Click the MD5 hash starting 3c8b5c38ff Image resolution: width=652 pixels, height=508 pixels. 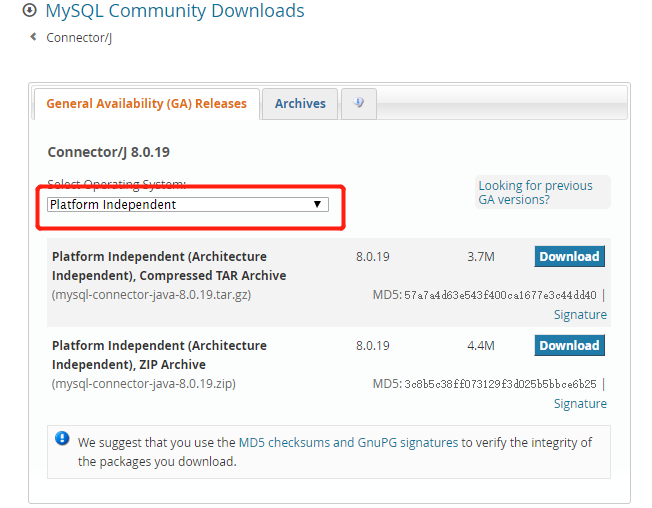[500, 385]
